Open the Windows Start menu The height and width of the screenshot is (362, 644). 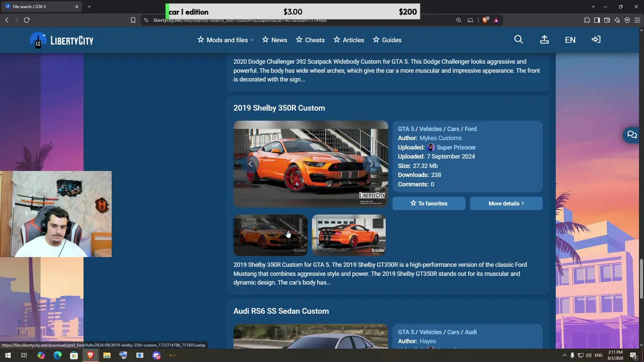8,355
